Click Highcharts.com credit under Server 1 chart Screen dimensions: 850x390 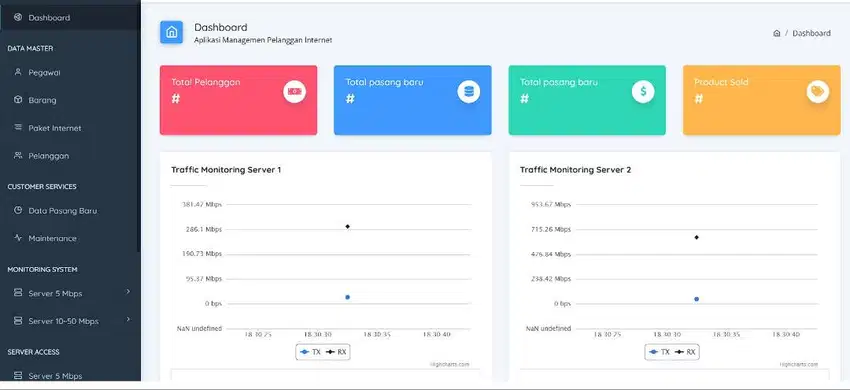pyautogui.click(x=450, y=365)
